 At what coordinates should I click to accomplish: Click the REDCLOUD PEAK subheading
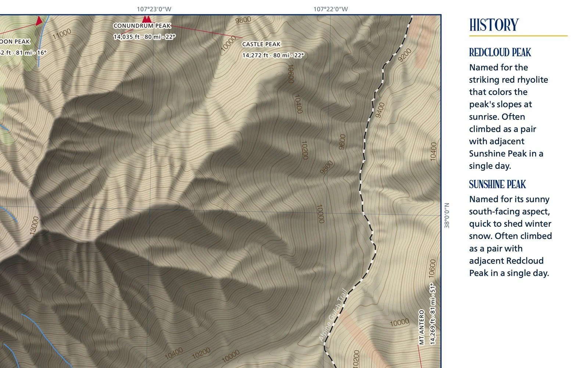coord(500,53)
